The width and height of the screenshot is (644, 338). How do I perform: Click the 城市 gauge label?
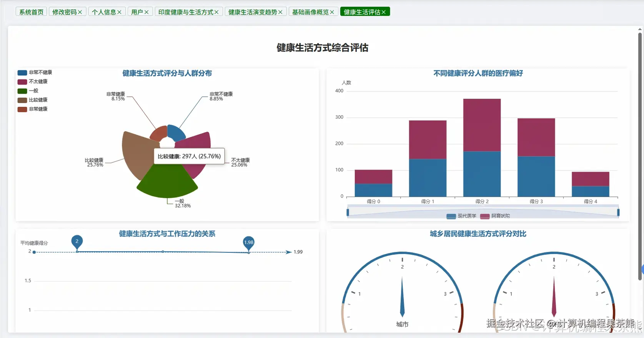coord(402,325)
